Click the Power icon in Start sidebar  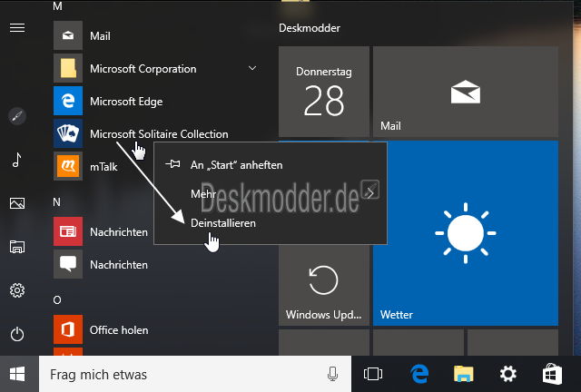(x=17, y=335)
